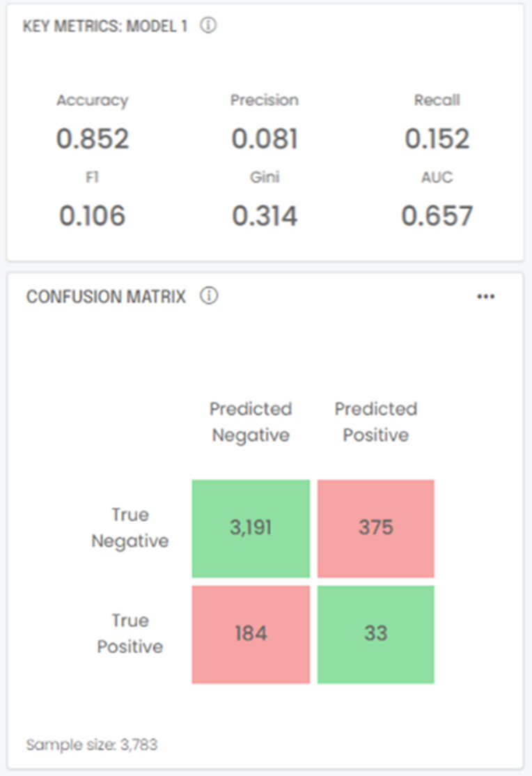
Task: Click the True Negative row label
Action: click(x=130, y=527)
